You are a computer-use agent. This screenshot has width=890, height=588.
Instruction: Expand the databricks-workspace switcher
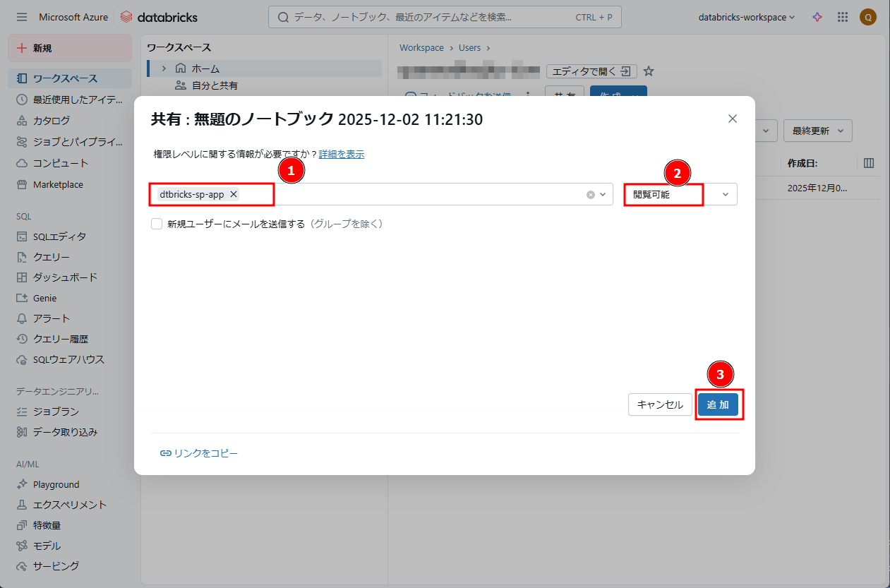(746, 17)
